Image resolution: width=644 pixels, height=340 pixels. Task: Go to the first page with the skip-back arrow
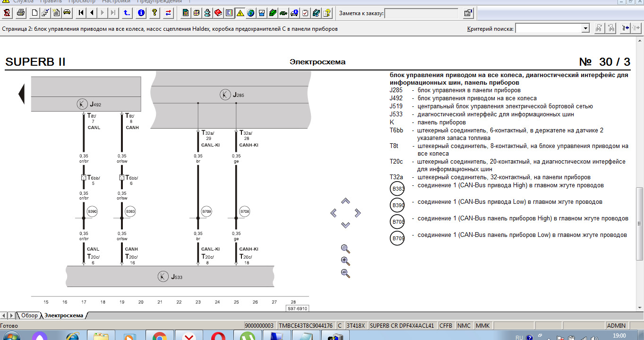click(x=81, y=13)
